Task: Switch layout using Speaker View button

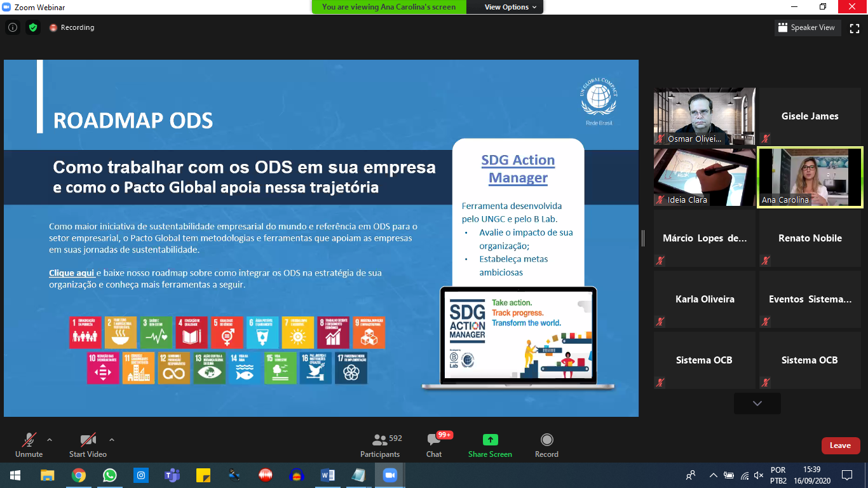Action: [808, 27]
